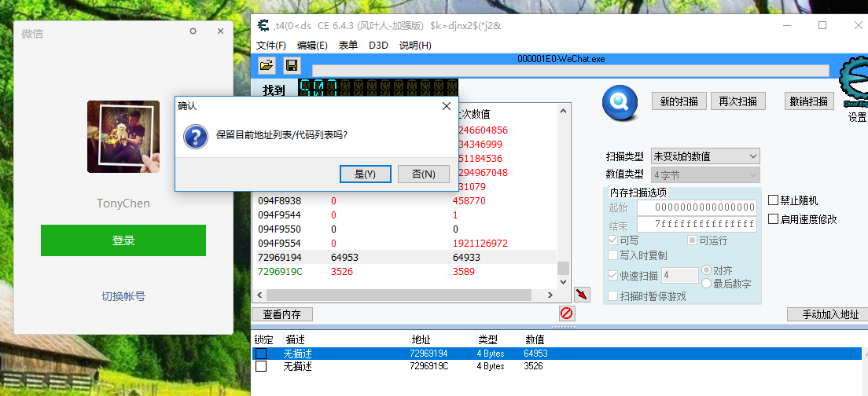
Task: Open the 数值类型 dropdown
Action: (705, 174)
